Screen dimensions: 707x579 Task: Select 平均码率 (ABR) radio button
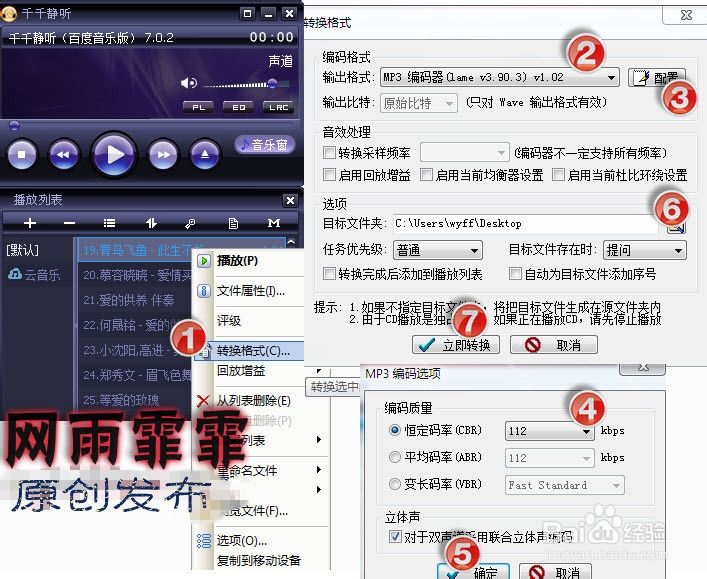tap(395, 457)
